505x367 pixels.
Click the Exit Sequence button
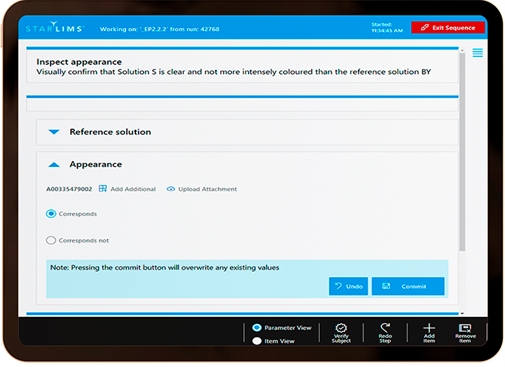coord(448,28)
